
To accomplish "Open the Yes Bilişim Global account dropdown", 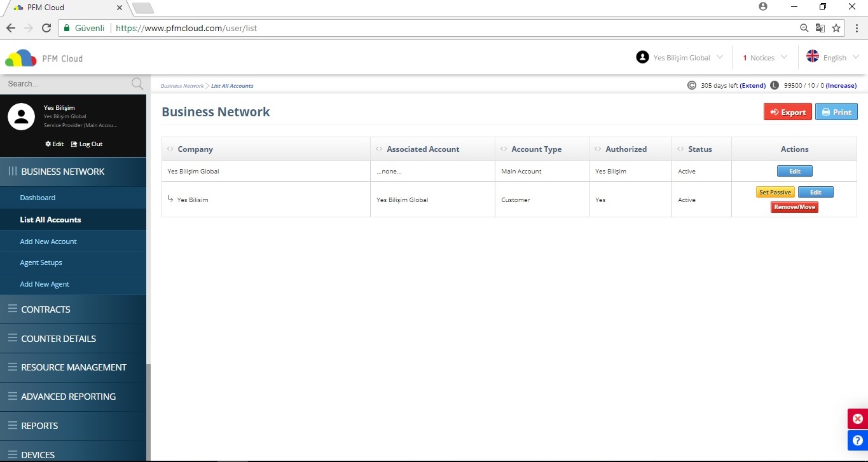I will coord(680,58).
